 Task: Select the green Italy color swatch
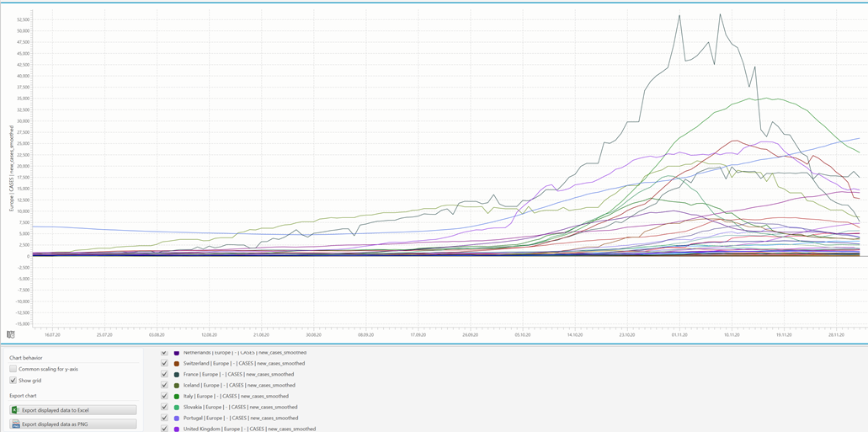(x=177, y=396)
